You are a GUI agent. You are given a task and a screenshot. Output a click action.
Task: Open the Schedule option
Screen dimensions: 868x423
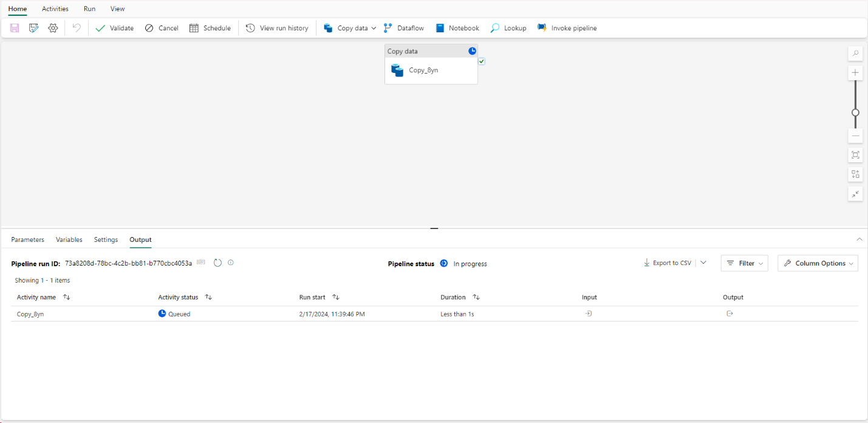click(210, 28)
